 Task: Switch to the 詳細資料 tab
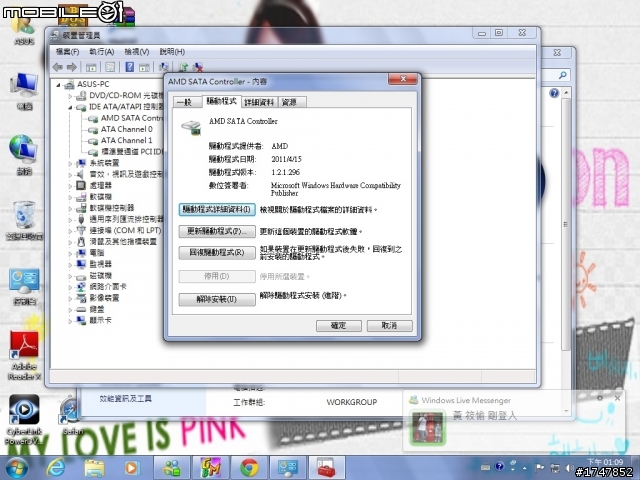(x=259, y=102)
